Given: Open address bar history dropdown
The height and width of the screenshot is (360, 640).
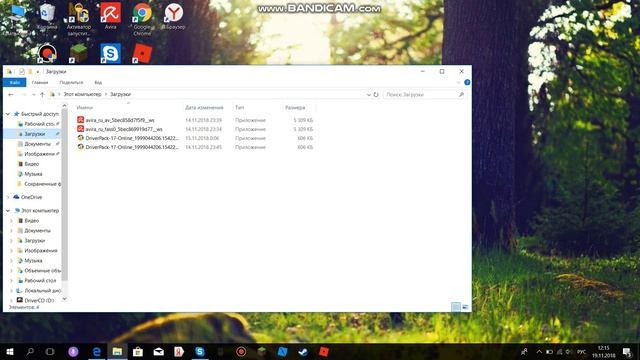Looking at the screenshot, I should [369, 94].
